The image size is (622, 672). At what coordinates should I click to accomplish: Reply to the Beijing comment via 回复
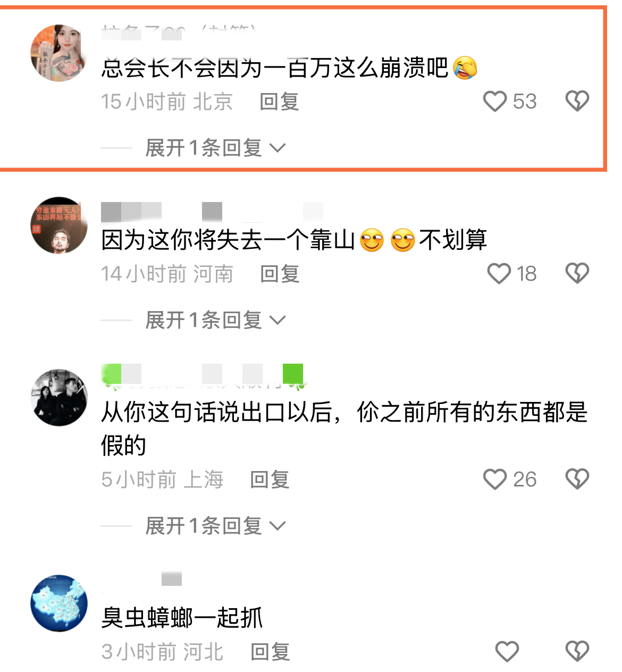(x=279, y=102)
